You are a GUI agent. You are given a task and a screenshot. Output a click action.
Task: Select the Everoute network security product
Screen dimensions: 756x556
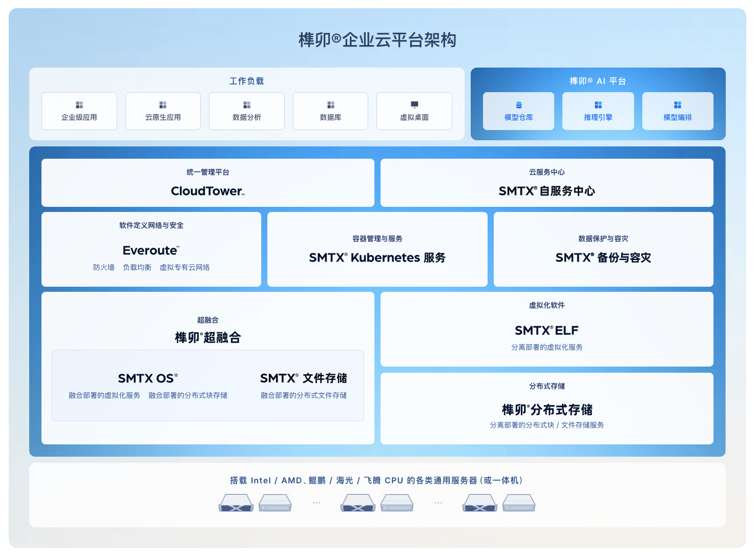[151, 250]
